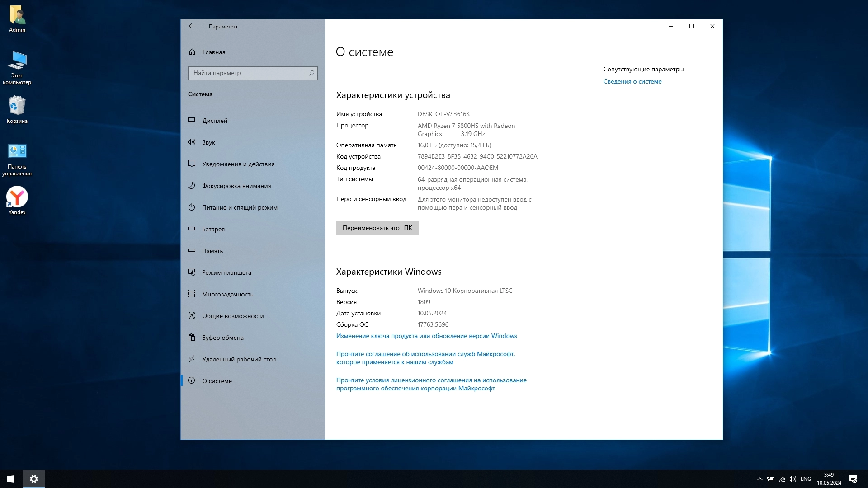The height and width of the screenshot is (488, 868).
Task: Open Yandex browser desktop icon
Action: [17, 197]
